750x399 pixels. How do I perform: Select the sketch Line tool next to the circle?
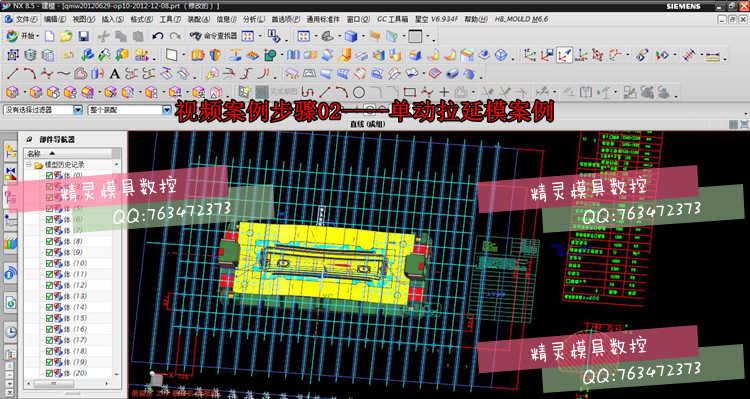[325, 92]
